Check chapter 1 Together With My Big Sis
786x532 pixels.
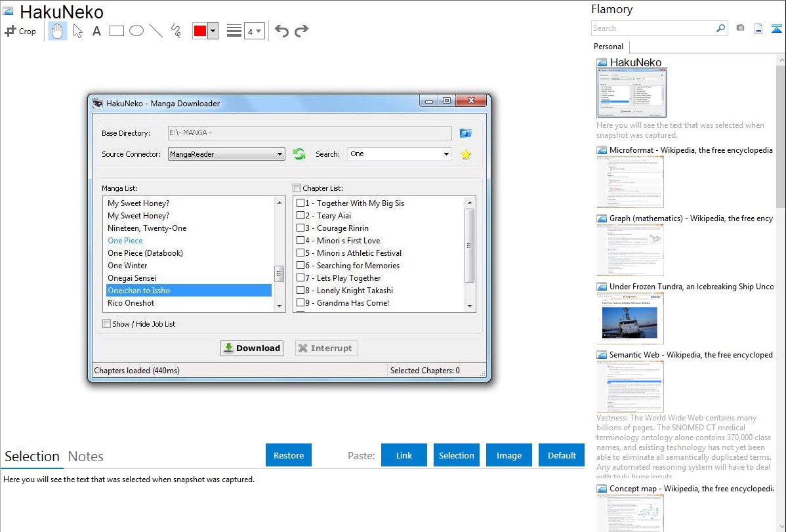tap(300, 203)
